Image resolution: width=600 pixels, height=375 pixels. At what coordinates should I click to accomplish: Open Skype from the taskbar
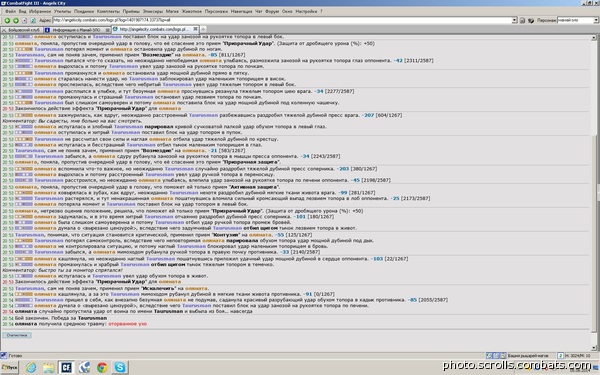coord(120,368)
